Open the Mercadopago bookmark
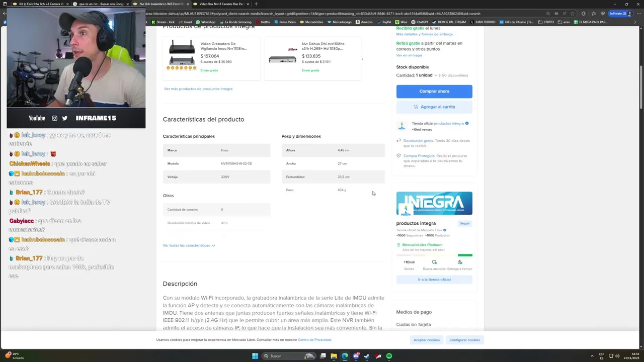The width and height of the screenshot is (644, 362). (x=340, y=22)
